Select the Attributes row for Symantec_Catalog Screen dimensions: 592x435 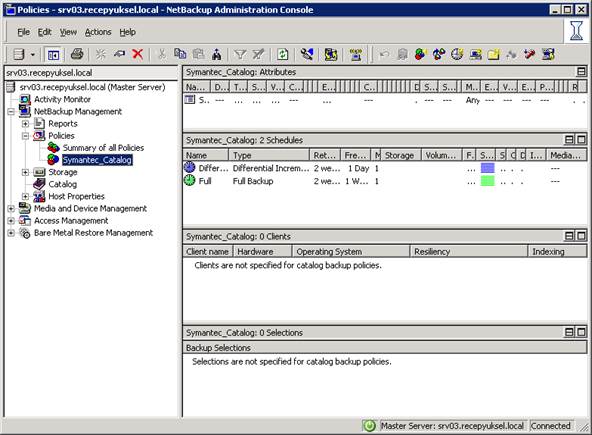(x=385, y=100)
